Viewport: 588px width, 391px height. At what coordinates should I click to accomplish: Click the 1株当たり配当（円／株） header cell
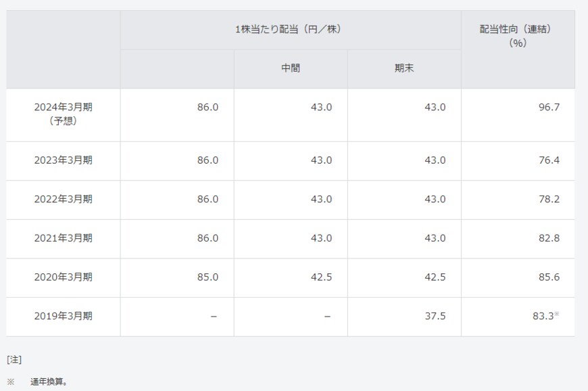coord(290,30)
